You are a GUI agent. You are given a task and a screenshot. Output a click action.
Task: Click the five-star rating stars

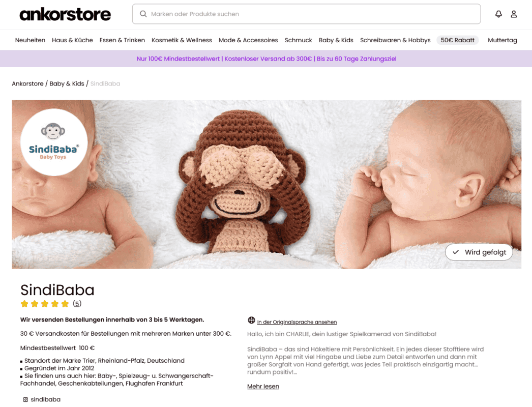44,304
